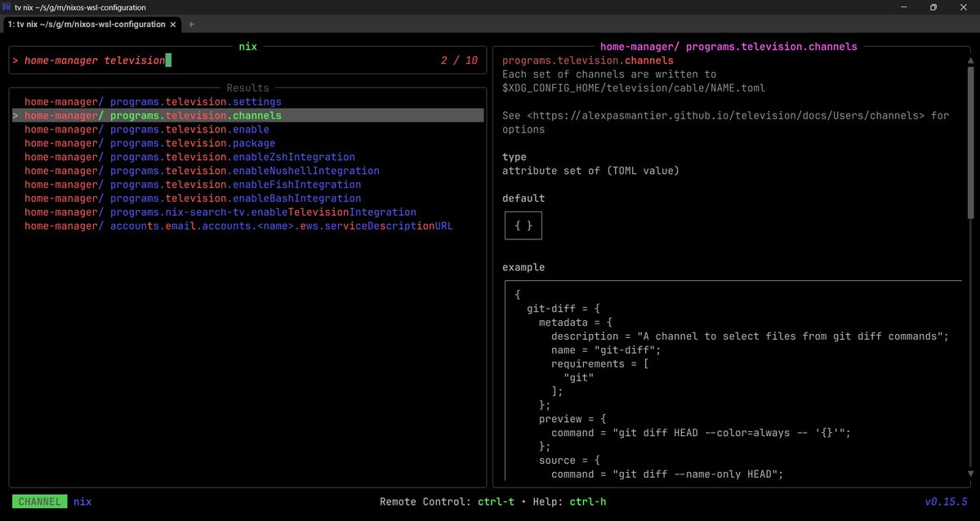Click 'name = "git-diff";' example line
This screenshot has width=980, height=521.
[x=606, y=350]
